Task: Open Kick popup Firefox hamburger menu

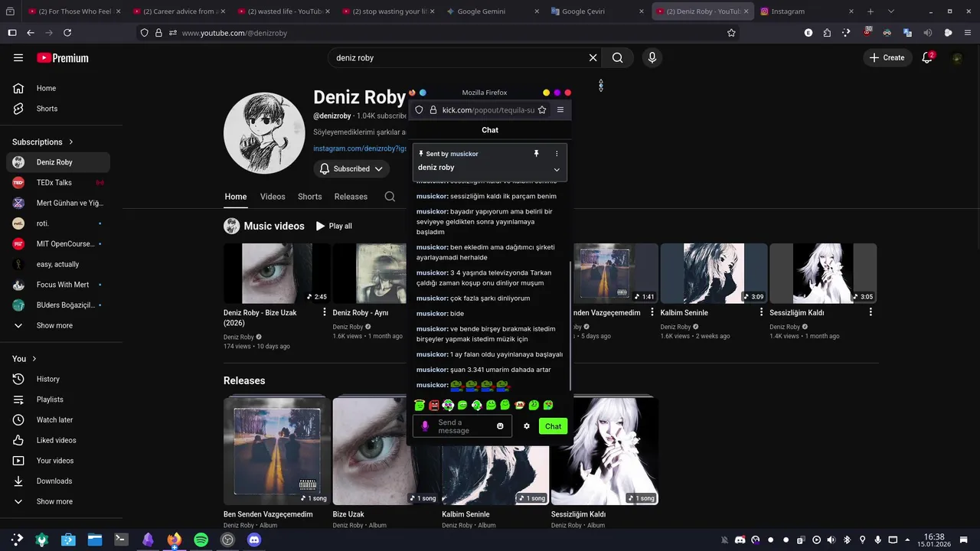Action: [560, 109]
